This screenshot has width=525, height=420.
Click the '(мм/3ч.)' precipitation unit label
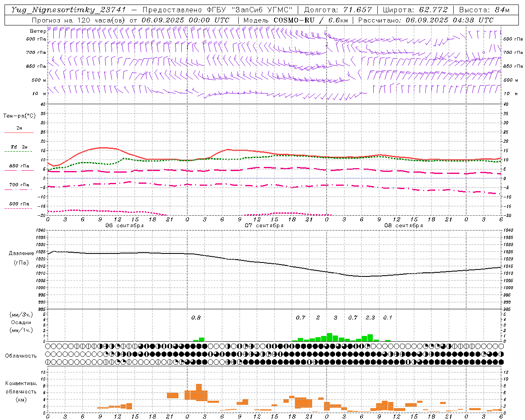[x=21, y=315]
